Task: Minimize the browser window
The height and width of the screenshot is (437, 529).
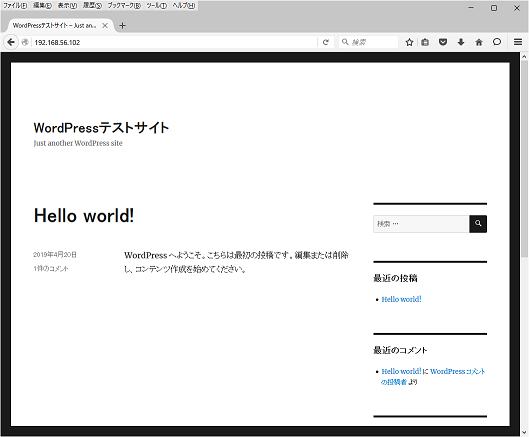Action: point(471,8)
